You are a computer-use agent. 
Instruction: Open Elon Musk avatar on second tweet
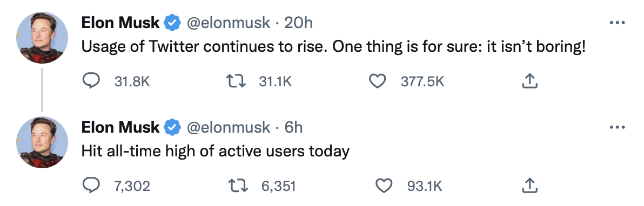42,142
